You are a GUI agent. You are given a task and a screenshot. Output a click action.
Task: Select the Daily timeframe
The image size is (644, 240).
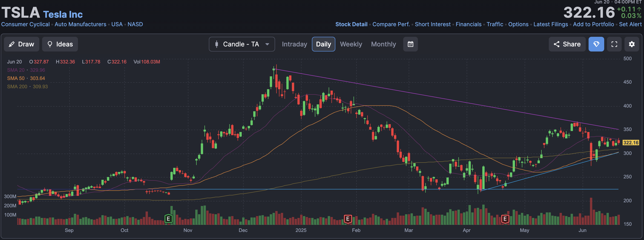323,44
